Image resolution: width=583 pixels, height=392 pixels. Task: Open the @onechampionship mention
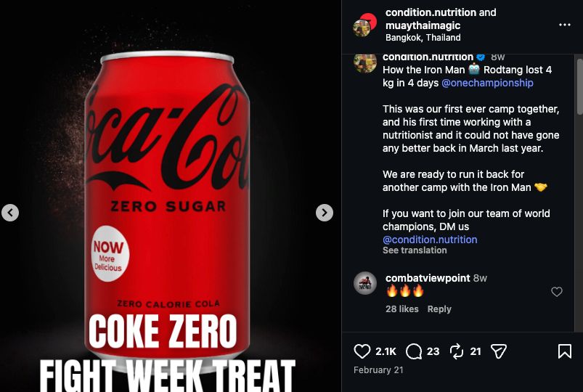pyautogui.click(x=487, y=83)
